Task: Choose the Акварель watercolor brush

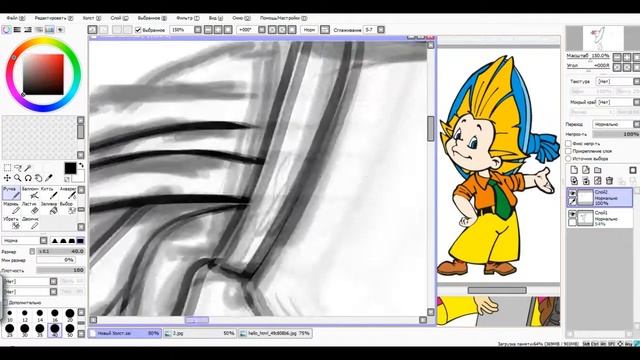Action: tap(67, 193)
